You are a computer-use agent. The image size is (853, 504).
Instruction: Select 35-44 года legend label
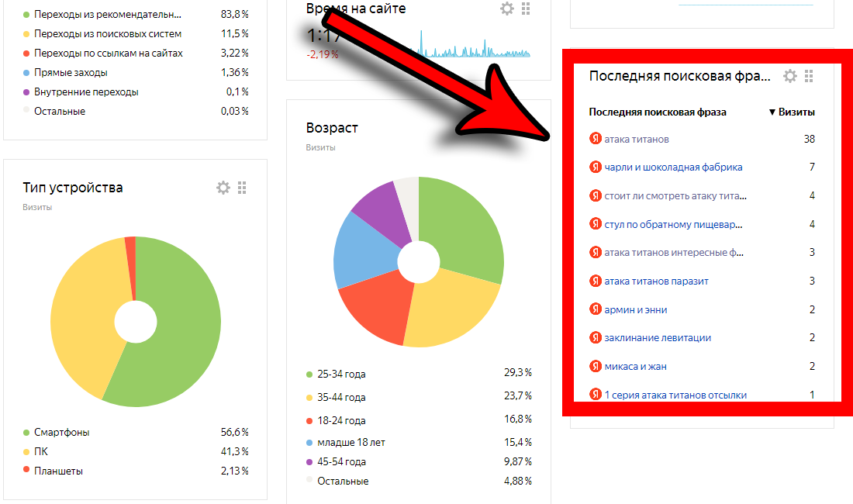[341, 398]
